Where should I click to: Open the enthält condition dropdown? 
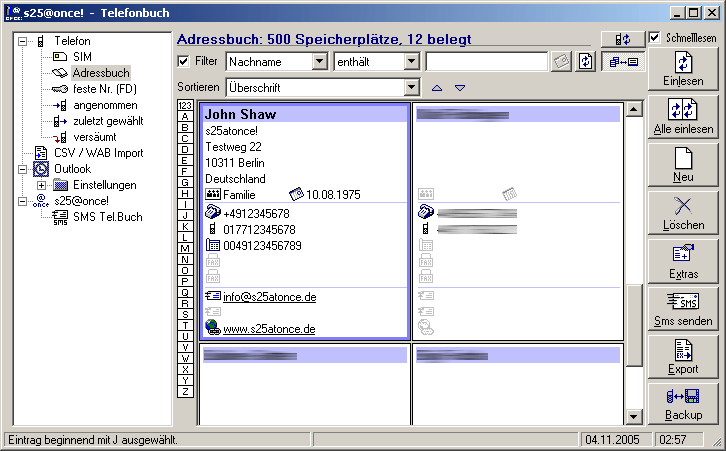click(x=411, y=61)
